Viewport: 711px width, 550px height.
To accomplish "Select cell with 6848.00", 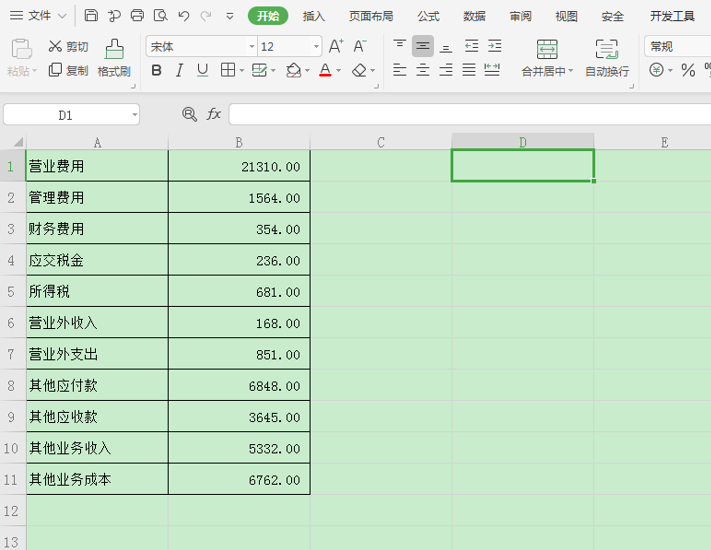I will click(x=239, y=385).
